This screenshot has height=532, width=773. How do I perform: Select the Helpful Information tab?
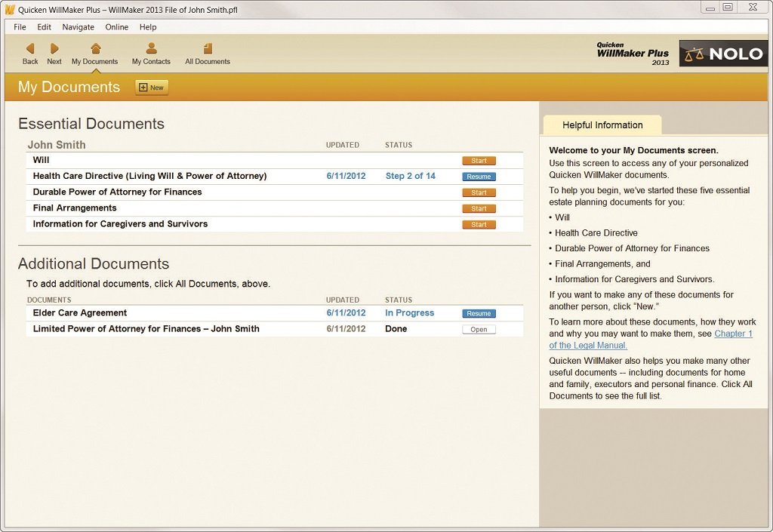point(602,125)
